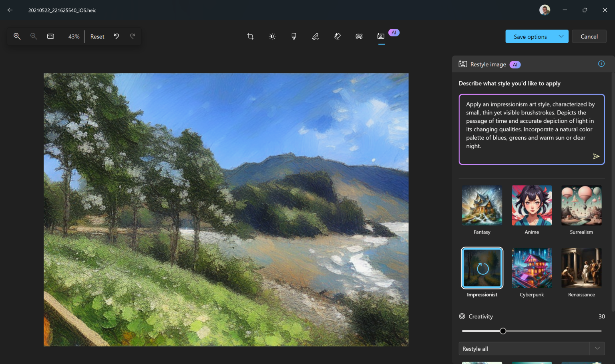Click the 43% zoom level indicator
Viewport: 615px width, 364px height.
[x=74, y=36]
